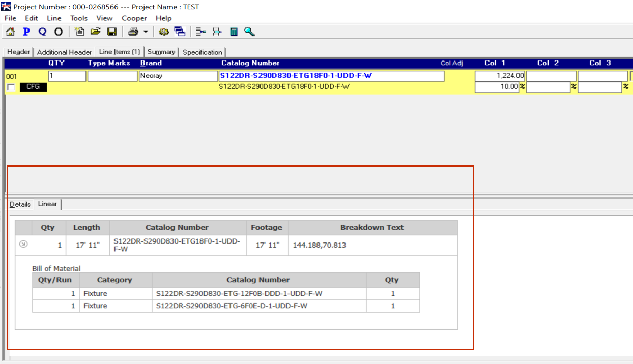Click the Col Adj header label

(452, 63)
